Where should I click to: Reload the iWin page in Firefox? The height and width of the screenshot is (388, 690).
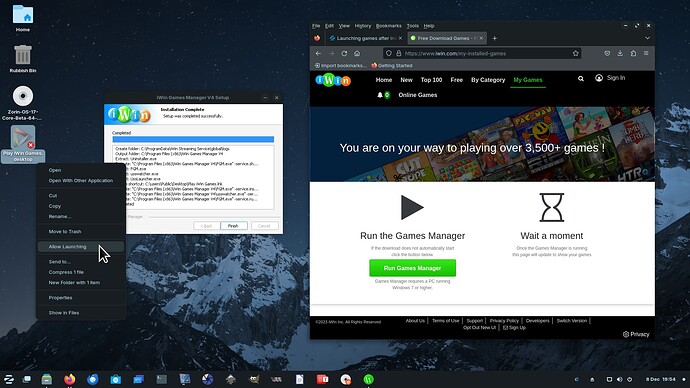[344, 53]
